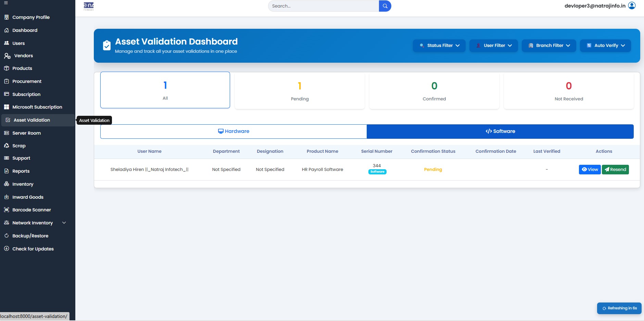Viewport: 644px width, 321px height.
Task: Click the Asset Validation Dashboard heading
Action: point(176,41)
